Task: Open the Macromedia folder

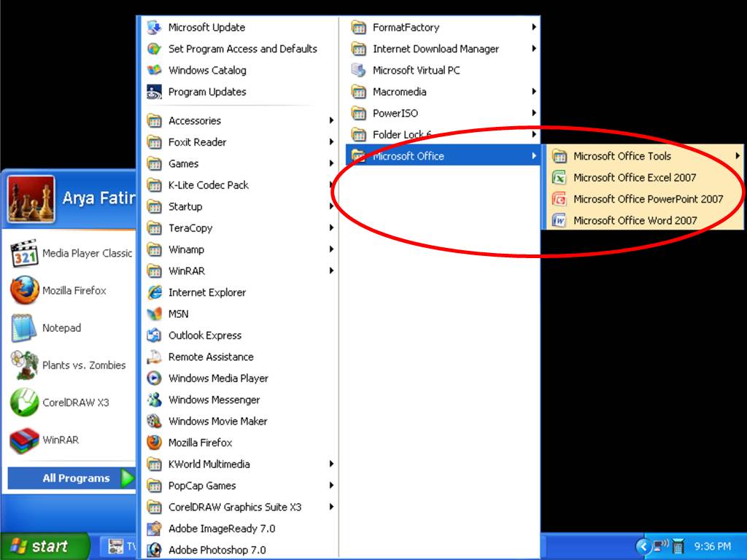Action: [443, 91]
